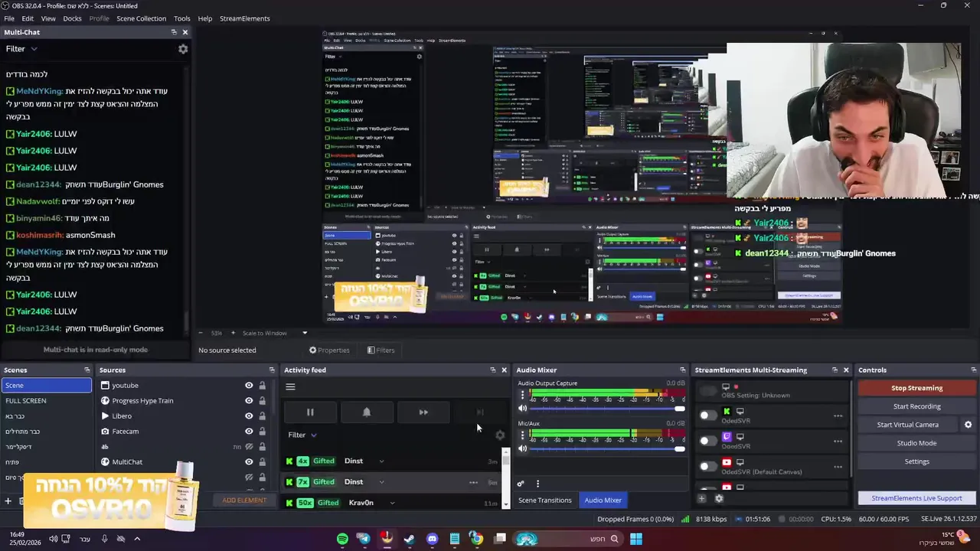The height and width of the screenshot is (551, 980).
Task: Adjust Mic/Aux volume slider
Action: click(x=608, y=448)
